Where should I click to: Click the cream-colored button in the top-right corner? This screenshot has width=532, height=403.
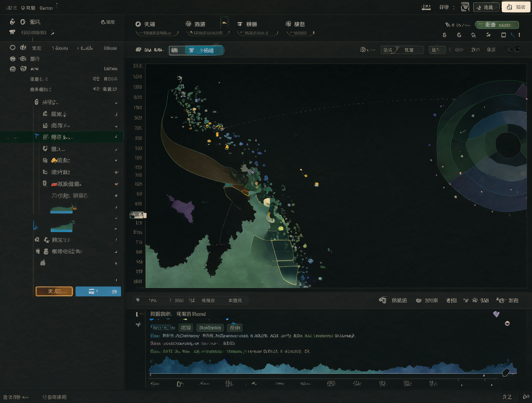click(516, 7)
